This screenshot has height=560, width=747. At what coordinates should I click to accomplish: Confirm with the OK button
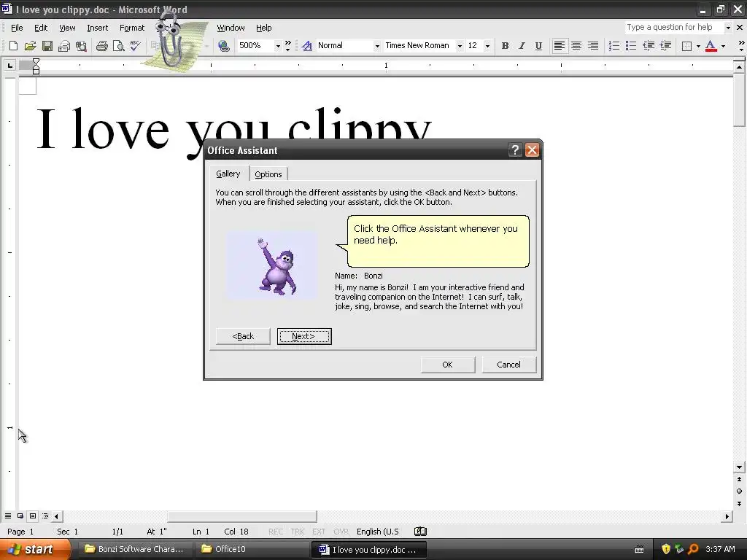point(447,365)
